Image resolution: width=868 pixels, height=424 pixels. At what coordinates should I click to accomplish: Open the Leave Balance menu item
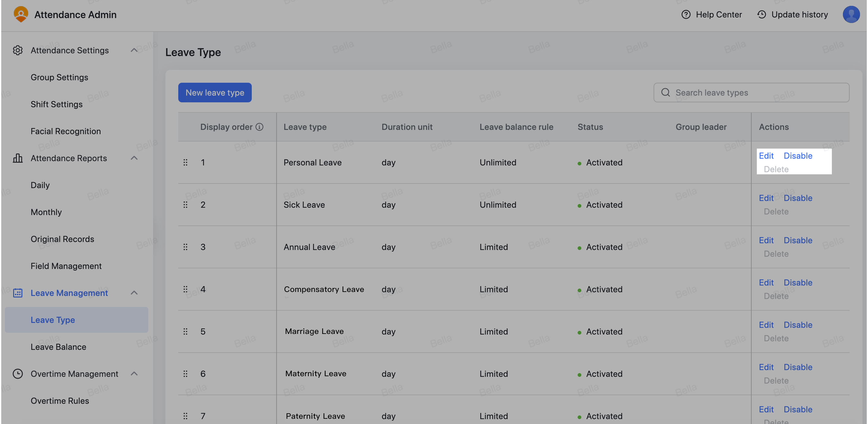pos(58,347)
